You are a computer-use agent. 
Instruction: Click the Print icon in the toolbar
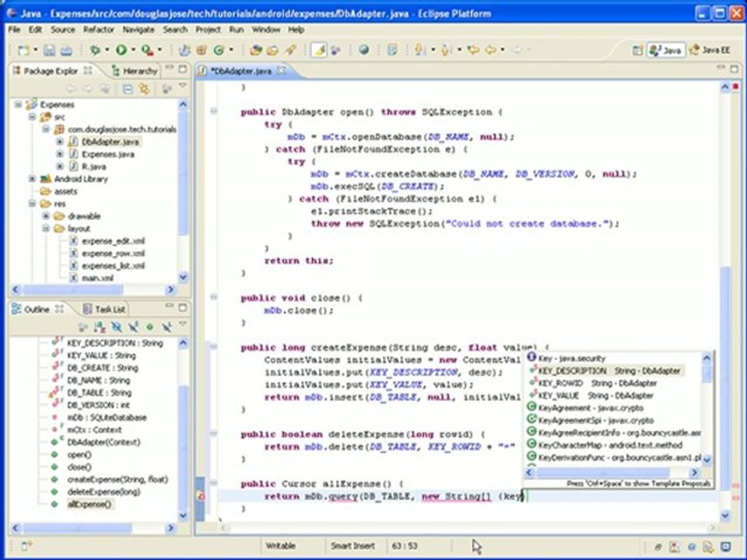[x=66, y=50]
